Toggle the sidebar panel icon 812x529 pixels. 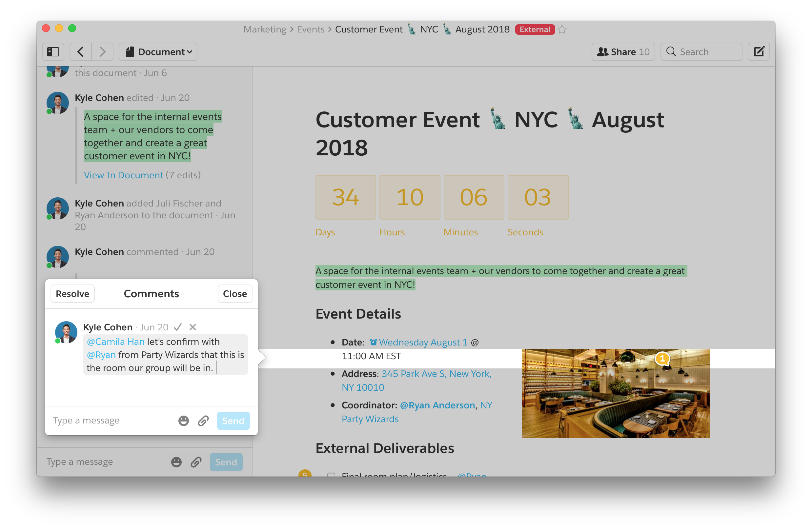(53, 52)
